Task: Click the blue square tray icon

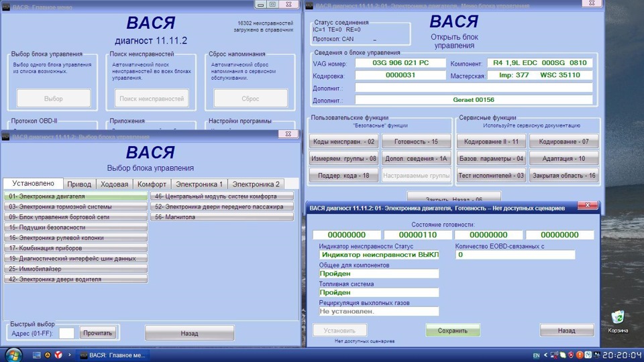Action: (588, 355)
